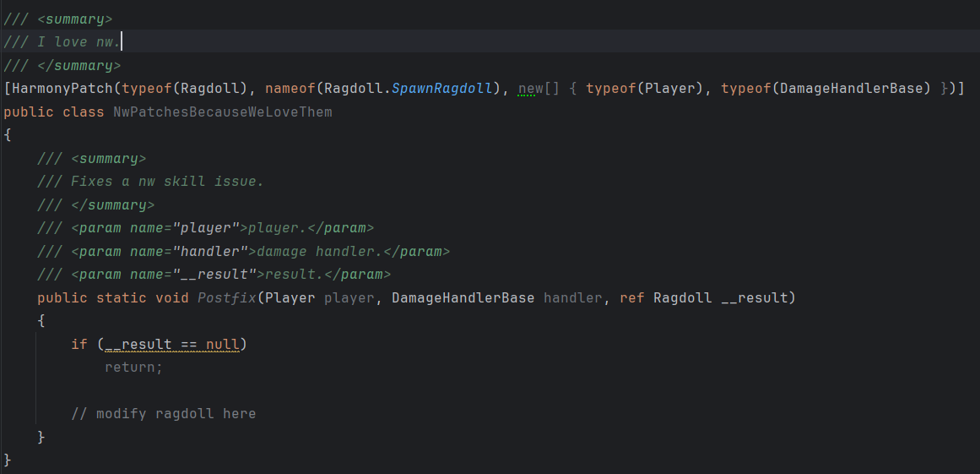Screen dimensions: 980x474
Task: Click the Postfix method name
Action: [227, 298]
